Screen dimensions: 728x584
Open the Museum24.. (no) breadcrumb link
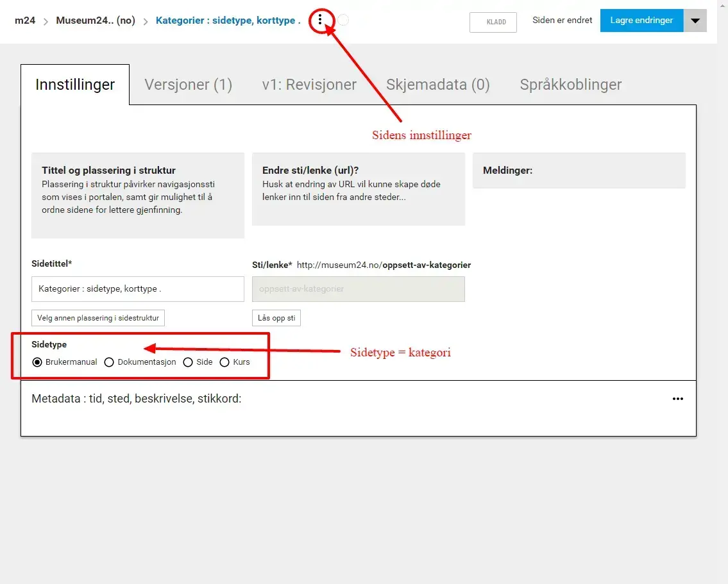click(95, 21)
